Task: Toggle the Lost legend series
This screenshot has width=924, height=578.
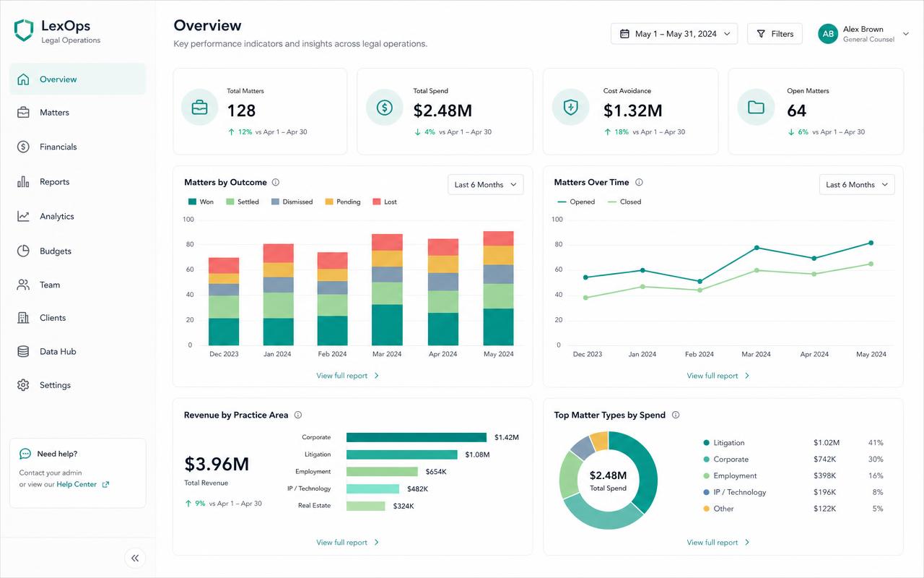Action: (385, 202)
